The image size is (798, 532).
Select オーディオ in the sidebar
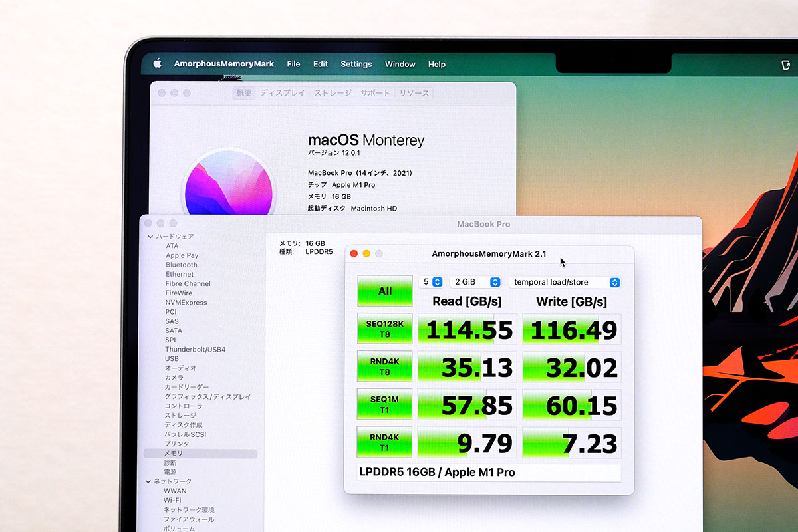point(181,368)
